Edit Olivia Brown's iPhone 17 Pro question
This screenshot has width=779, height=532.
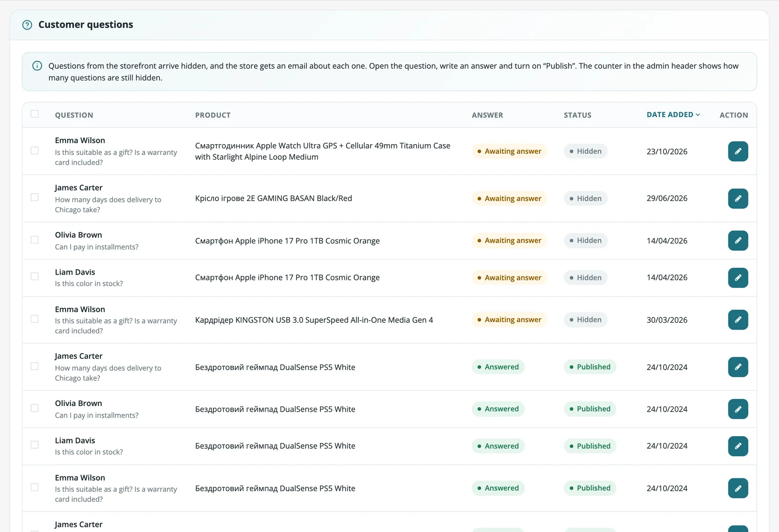tap(738, 240)
